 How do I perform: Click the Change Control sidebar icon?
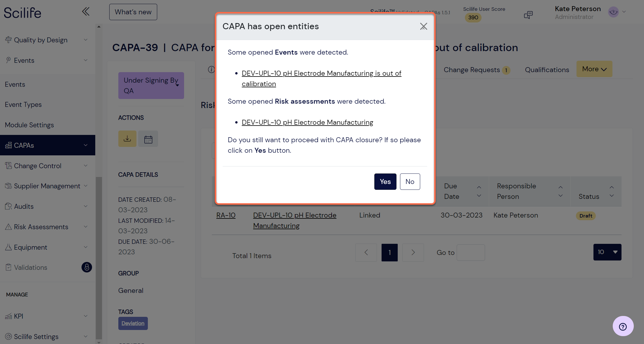click(x=8, y=166)
